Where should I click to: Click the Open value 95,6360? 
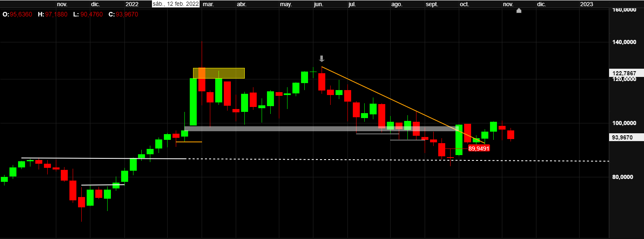(21, 14)
